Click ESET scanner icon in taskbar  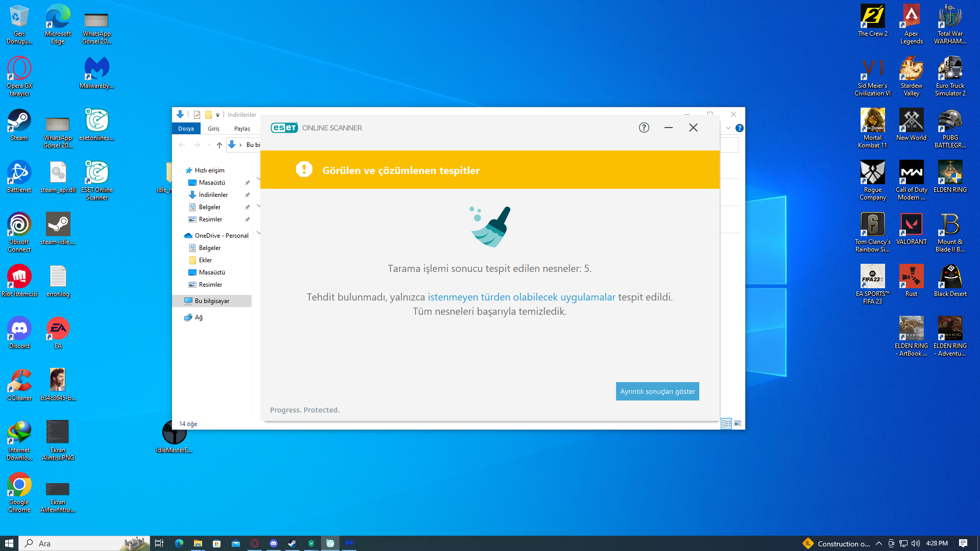(x=330, y=543)
